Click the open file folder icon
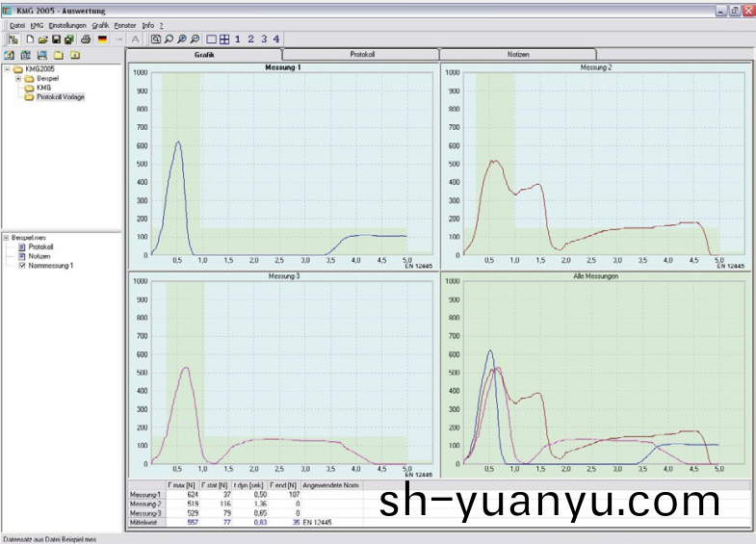756x544 pixels. point(42,39)
